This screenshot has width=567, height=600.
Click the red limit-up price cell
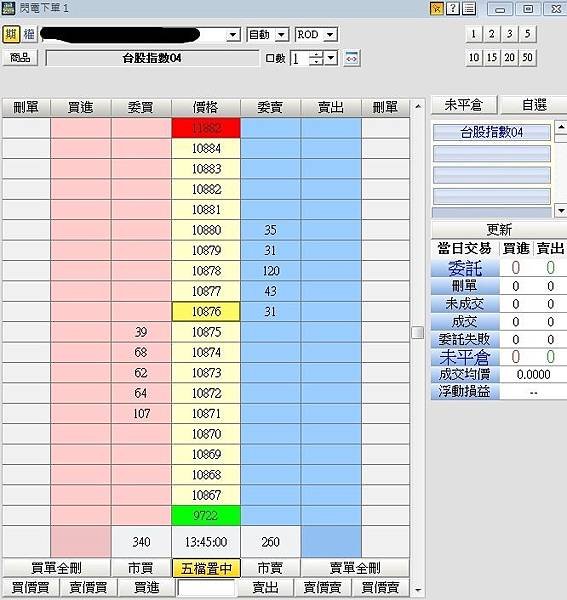pyautogui.click(x=206, y=128)
